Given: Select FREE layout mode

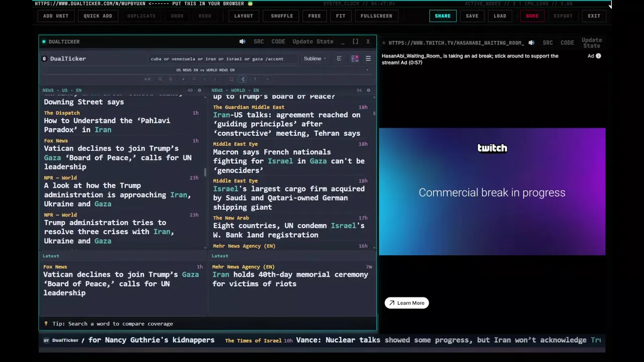Looking at the screenshot, I should point(314,16).
